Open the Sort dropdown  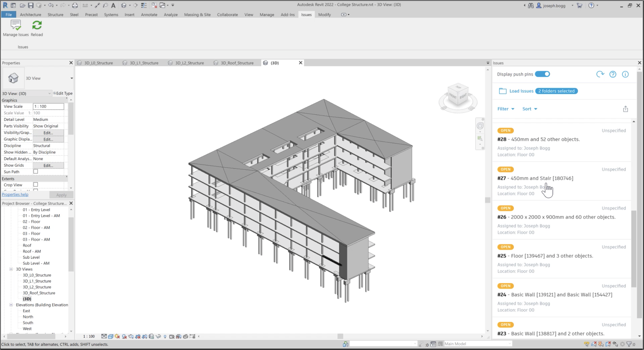[529, 109]
